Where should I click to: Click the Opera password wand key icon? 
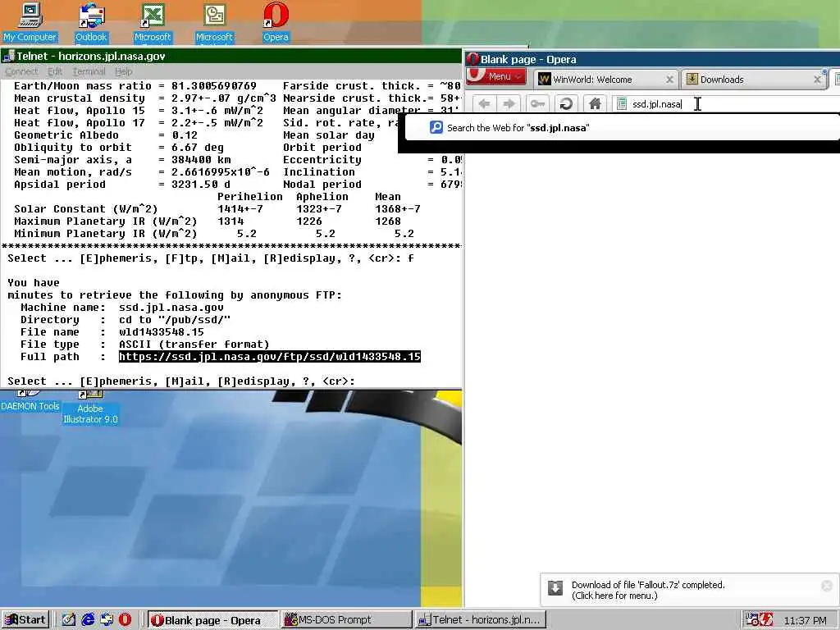(x=538, y=104)
